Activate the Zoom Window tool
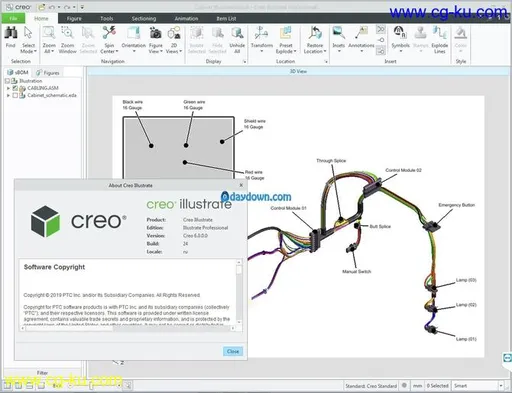 coord(67,33)
